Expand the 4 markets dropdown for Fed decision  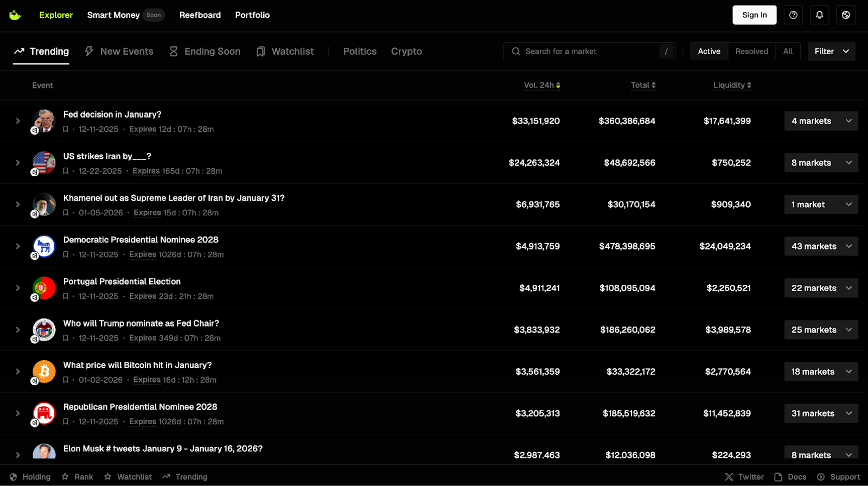pos(821,121)
